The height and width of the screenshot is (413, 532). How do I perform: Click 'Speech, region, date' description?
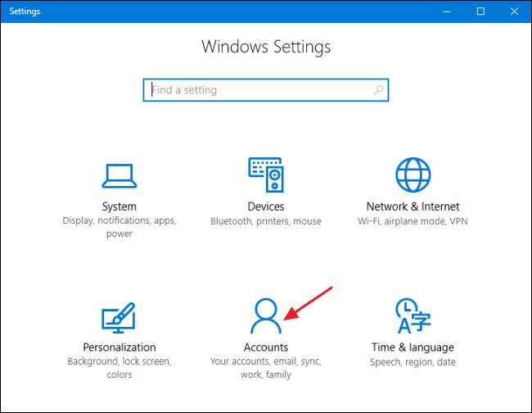413,362
